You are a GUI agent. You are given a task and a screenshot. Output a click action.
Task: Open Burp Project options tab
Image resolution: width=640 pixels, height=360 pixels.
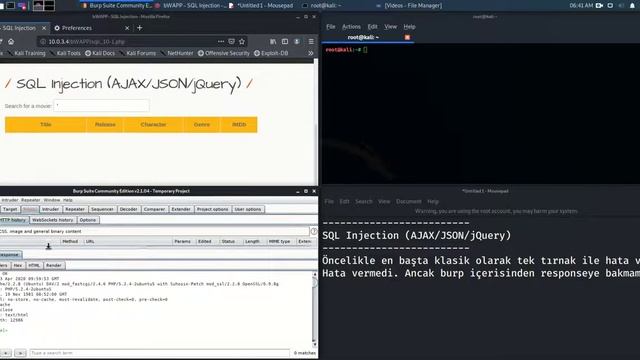(x=212, y=209)
